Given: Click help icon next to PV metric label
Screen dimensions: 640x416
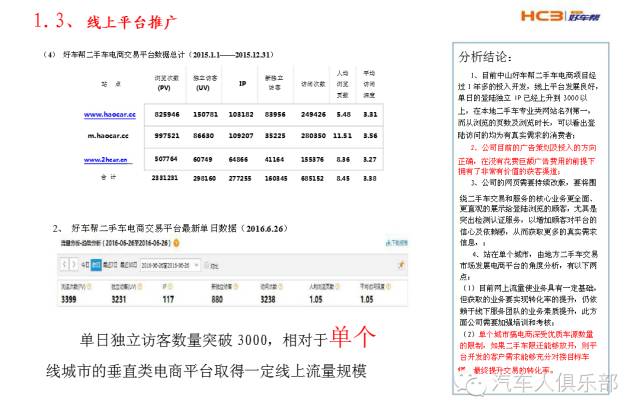Looking at the screenshot, I should tap(89, 287).
